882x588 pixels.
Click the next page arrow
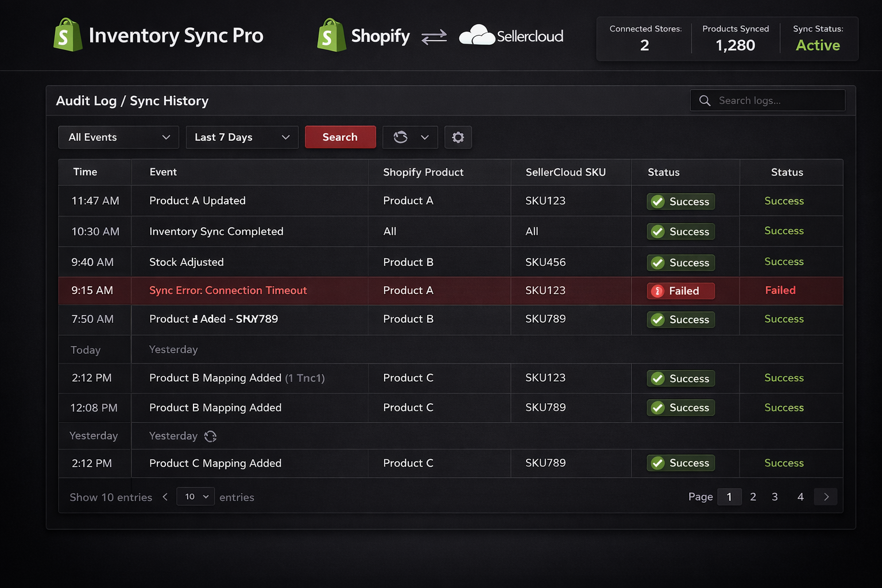[826, 497]
